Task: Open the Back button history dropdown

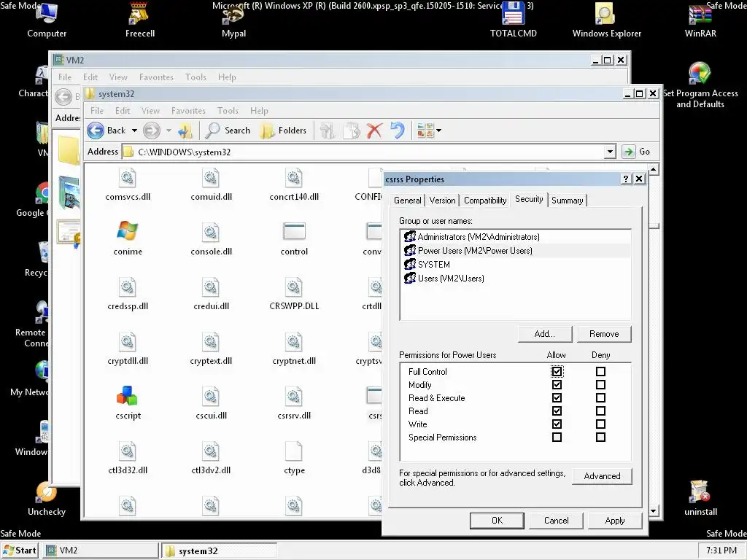Action: pos(134,131)
